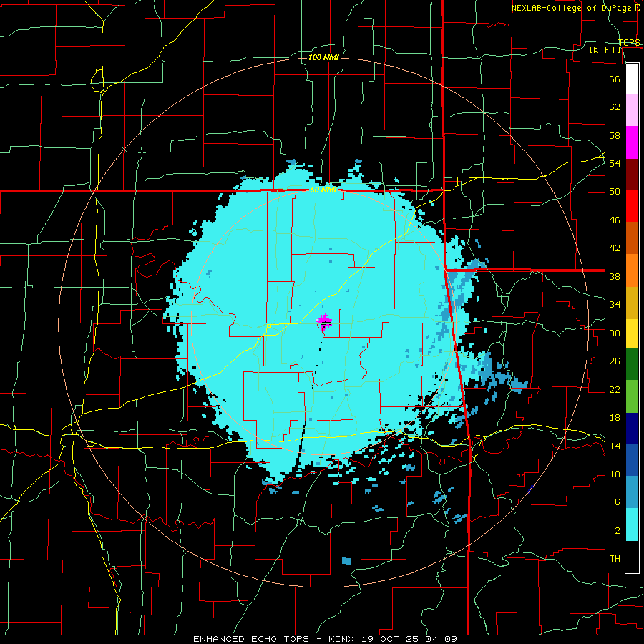Click the '[K FT]' units label

click(605, 49)
